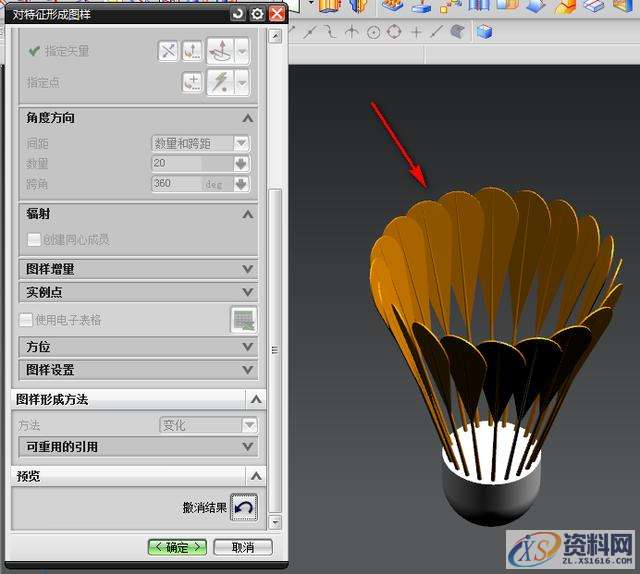
Task: Select the blue cube icon in snap toolbar
Action: 484,32
